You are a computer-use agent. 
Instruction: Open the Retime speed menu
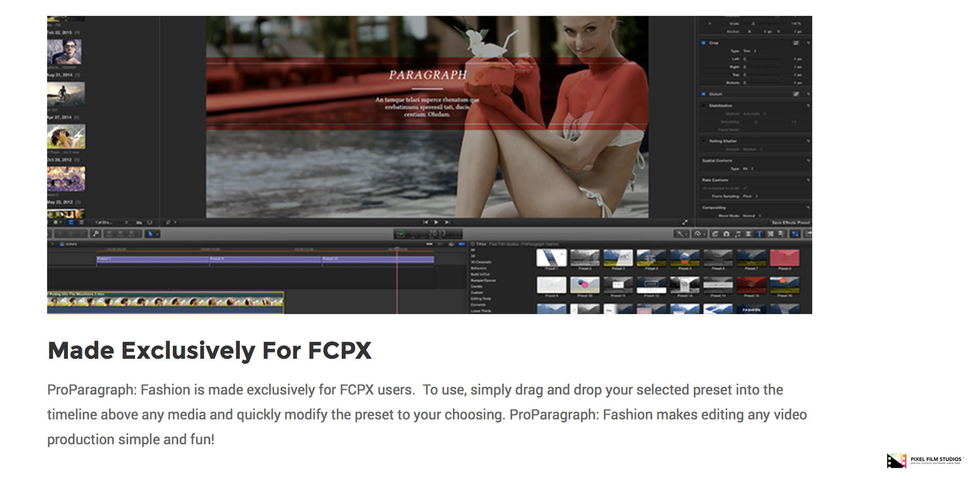[x=699, y=234]
